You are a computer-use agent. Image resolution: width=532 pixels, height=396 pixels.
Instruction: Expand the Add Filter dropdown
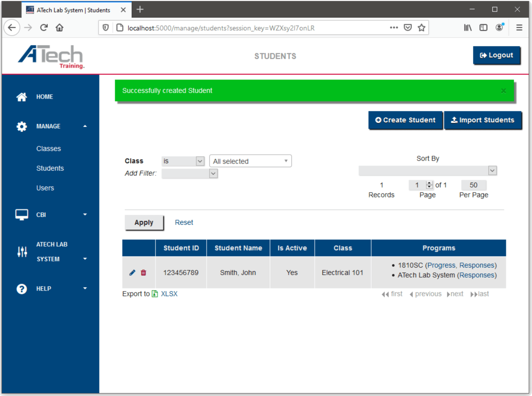click(190, 174)
